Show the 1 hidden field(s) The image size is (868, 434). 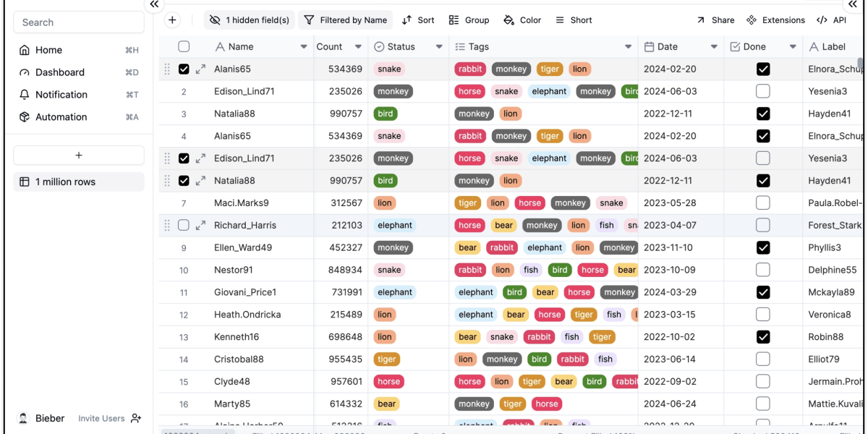click(249, 20)
